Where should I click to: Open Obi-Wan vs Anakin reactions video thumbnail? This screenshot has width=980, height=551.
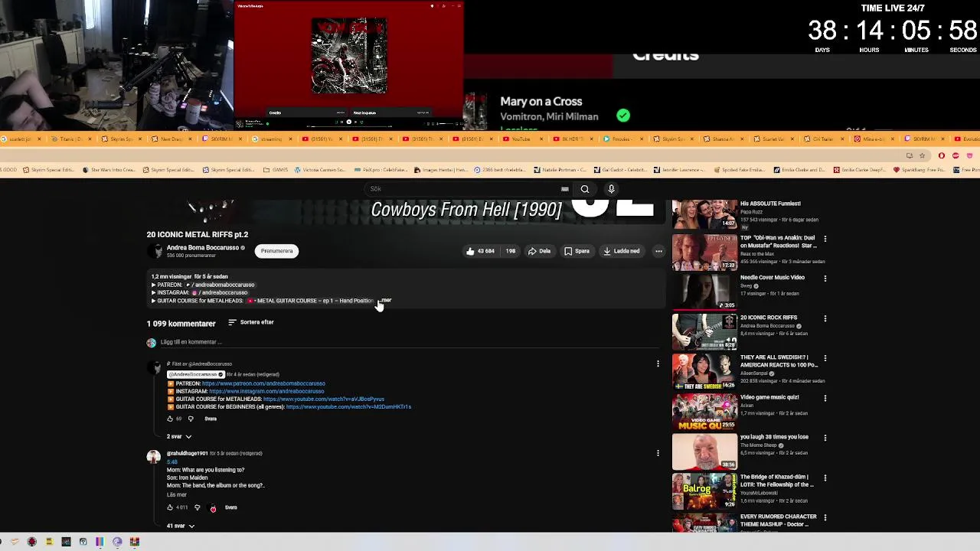pos(704,253)
